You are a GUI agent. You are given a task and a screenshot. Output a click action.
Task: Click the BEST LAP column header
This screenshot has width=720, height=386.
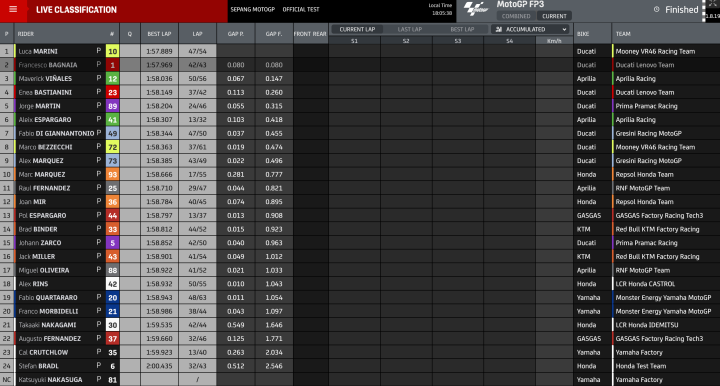click(159, 34)
